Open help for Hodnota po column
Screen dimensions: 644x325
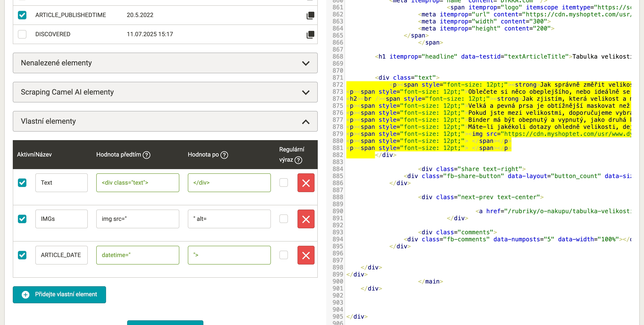[x=224, y=155]
